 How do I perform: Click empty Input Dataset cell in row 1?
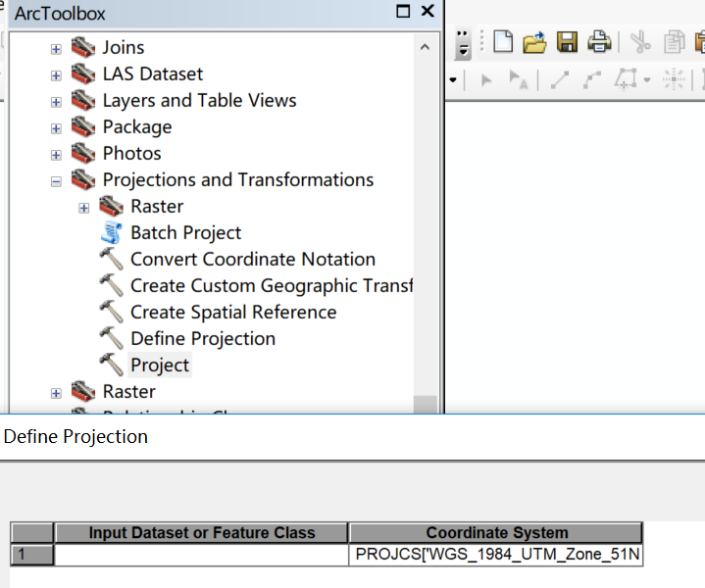coord(201,555)
